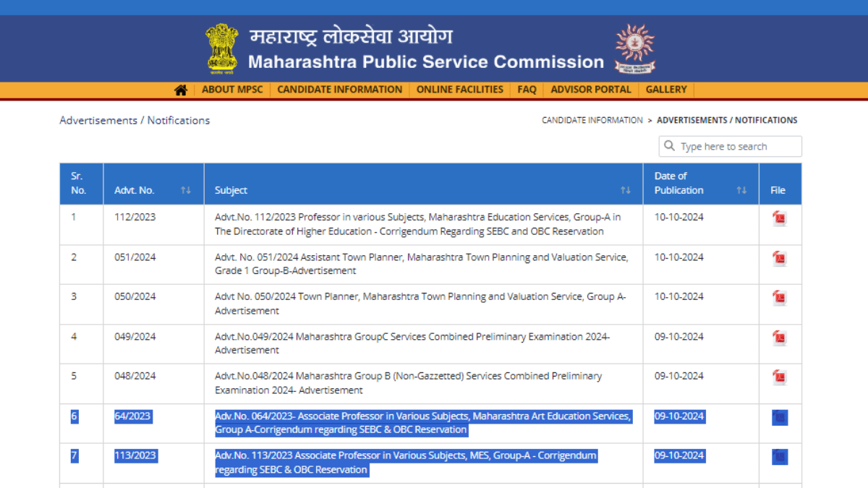Open the FAQ menu item

[x=527, y=90]
